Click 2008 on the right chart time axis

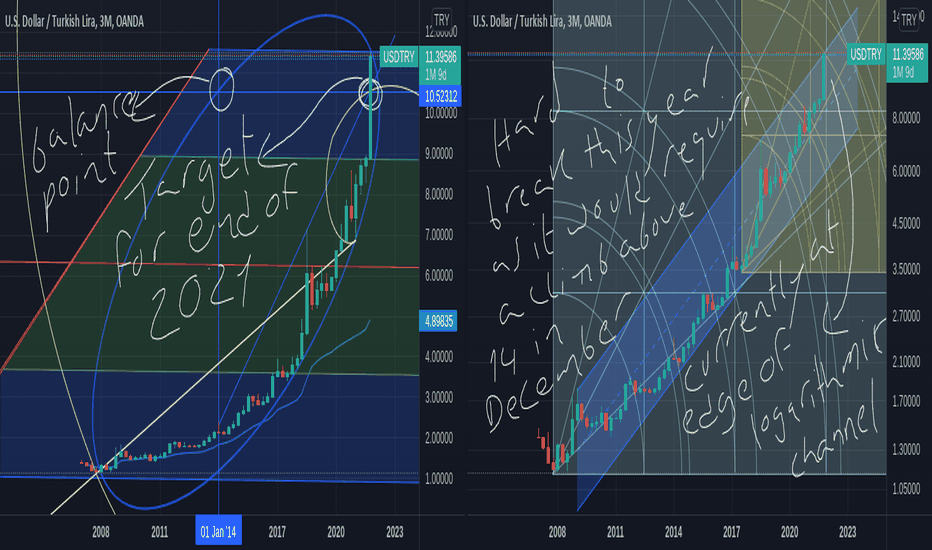[557, 532]
